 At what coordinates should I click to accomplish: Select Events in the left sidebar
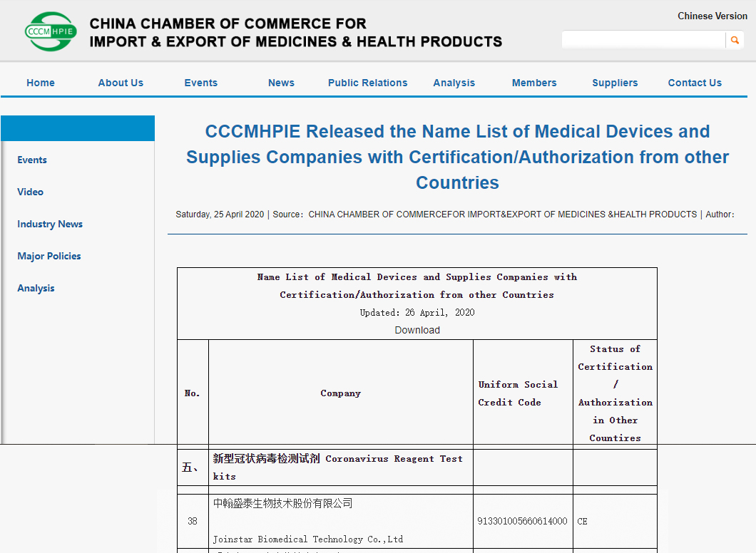32,160
